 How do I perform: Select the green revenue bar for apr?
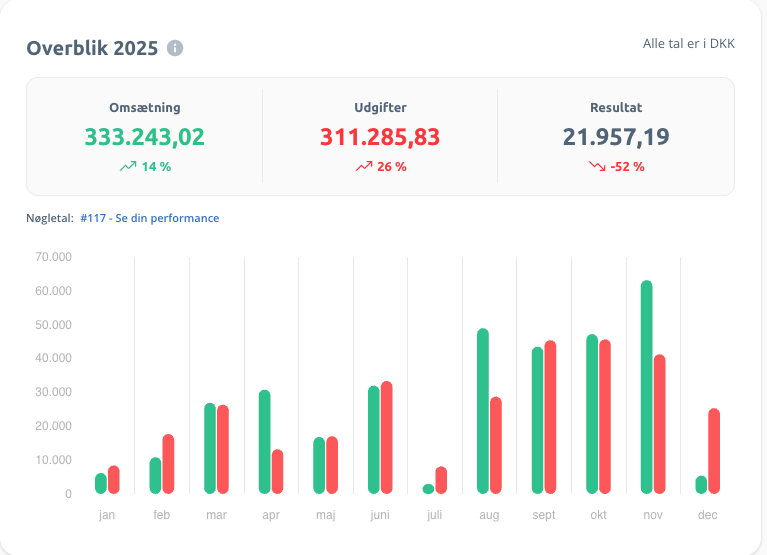265,441
